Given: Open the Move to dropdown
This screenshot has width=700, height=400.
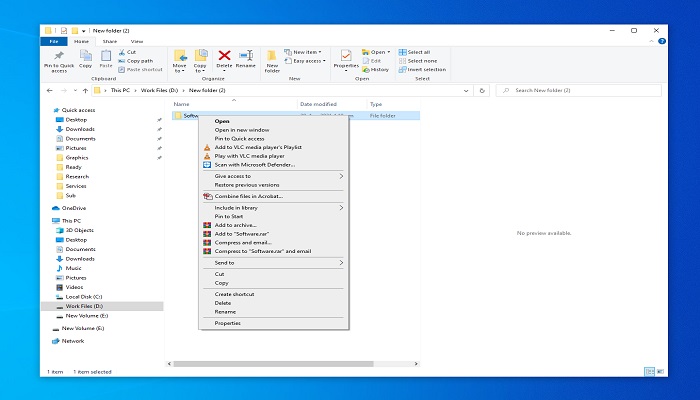Looking at the screenshot, I should click(180, 60).
